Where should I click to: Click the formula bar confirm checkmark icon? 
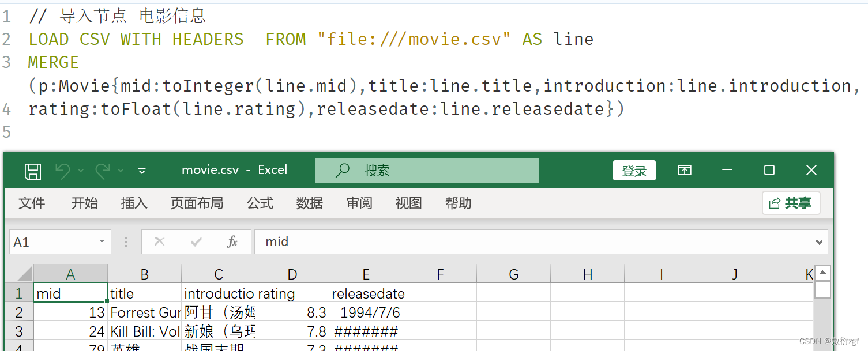coord(196,242)
